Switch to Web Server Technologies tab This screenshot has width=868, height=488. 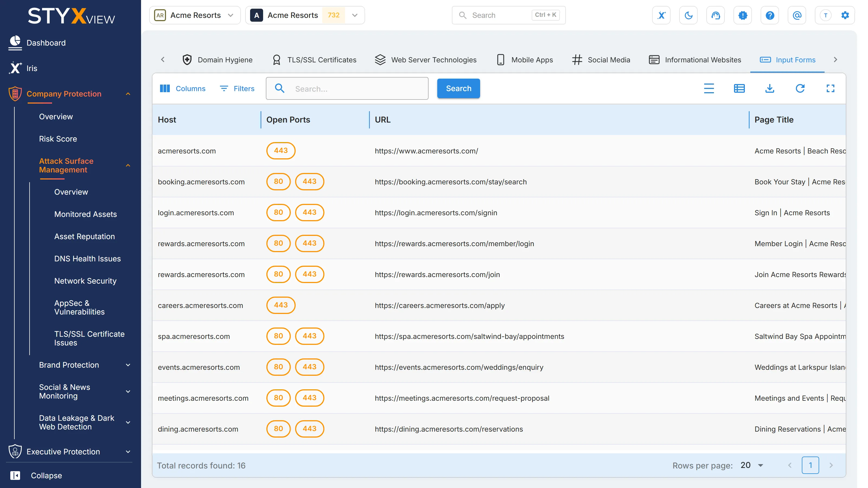coord(426,60)
